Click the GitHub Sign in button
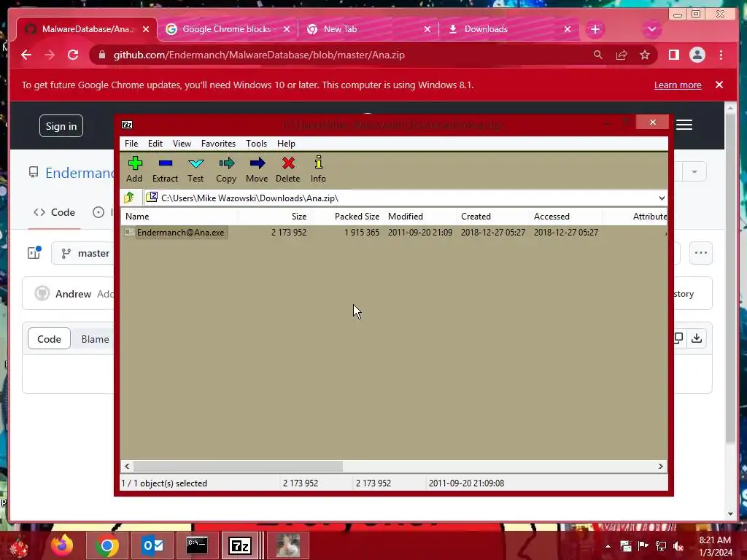 61,126
